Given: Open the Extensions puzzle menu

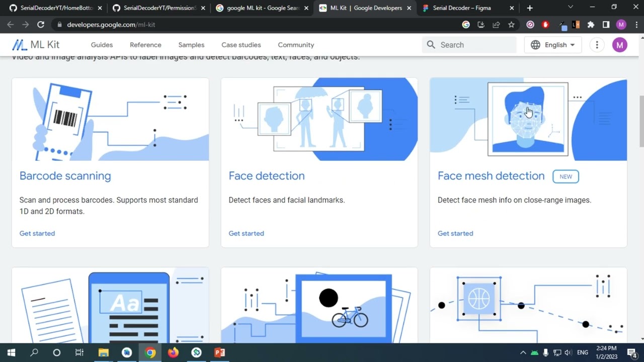Looking at the screenshot, I should point(591,25).
